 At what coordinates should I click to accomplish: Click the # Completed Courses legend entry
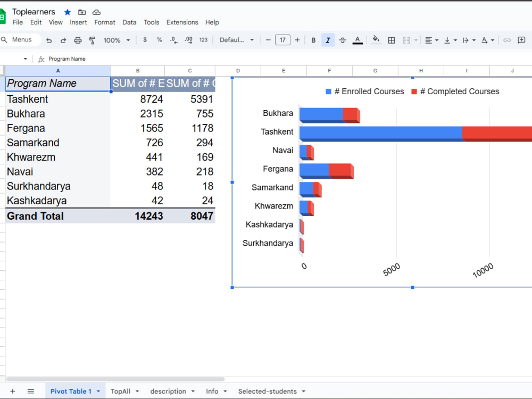(455, 92)
